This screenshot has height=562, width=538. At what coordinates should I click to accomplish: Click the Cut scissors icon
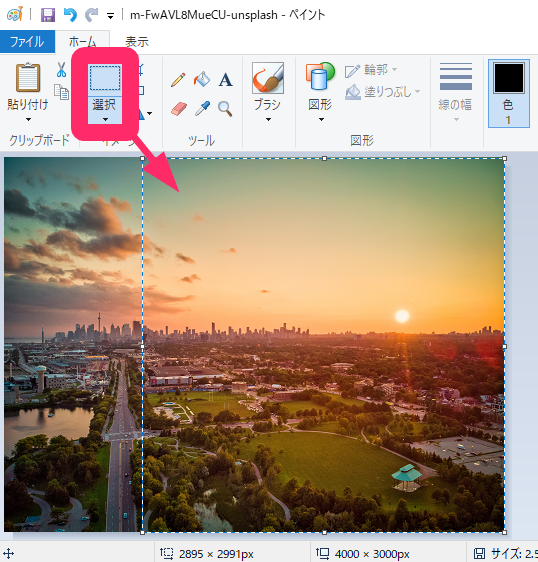coord(61,70)
